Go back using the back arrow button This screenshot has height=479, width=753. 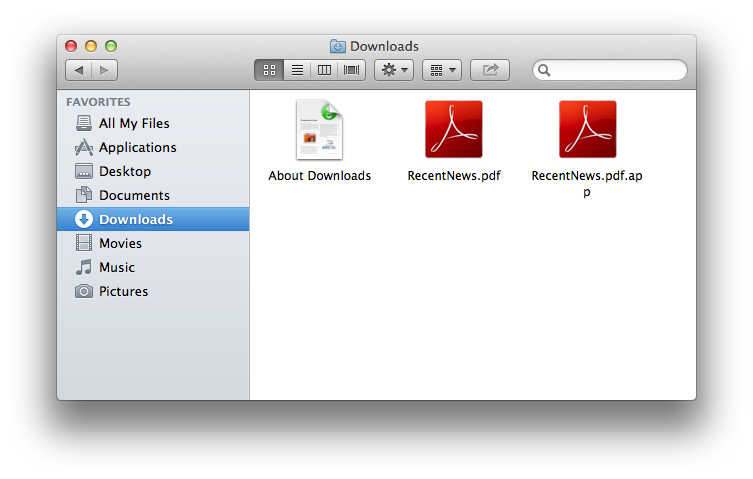[x=79, y=70]
